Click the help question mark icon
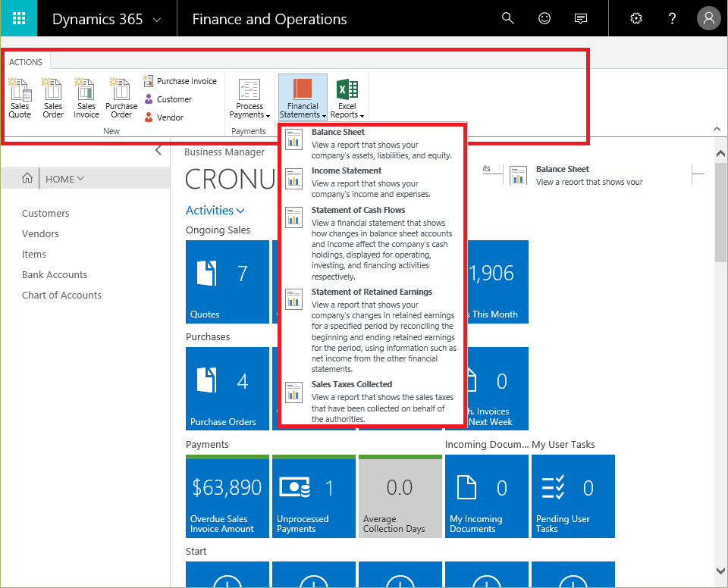 click(x=672, y=18)
